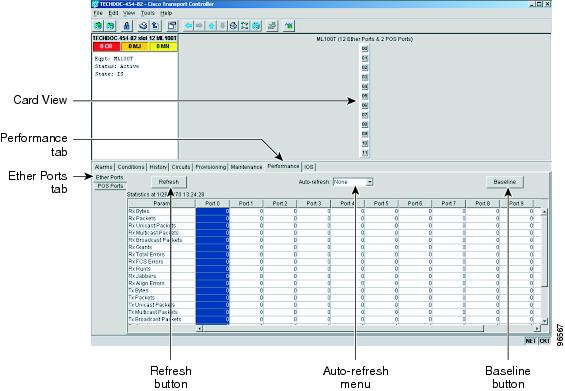Click the open new window toolbar icon
Viewport: 565px width, 391px height.
(172, 26)
